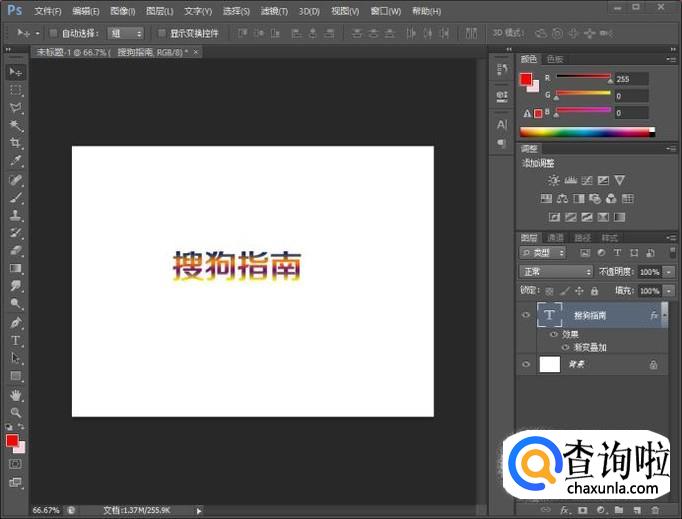Image resolution: width=682 pixels, height=519 pixels.
Task: Check the 显示变换控件 checkbox
Action: pyautogui.click(x=161, y=33)
